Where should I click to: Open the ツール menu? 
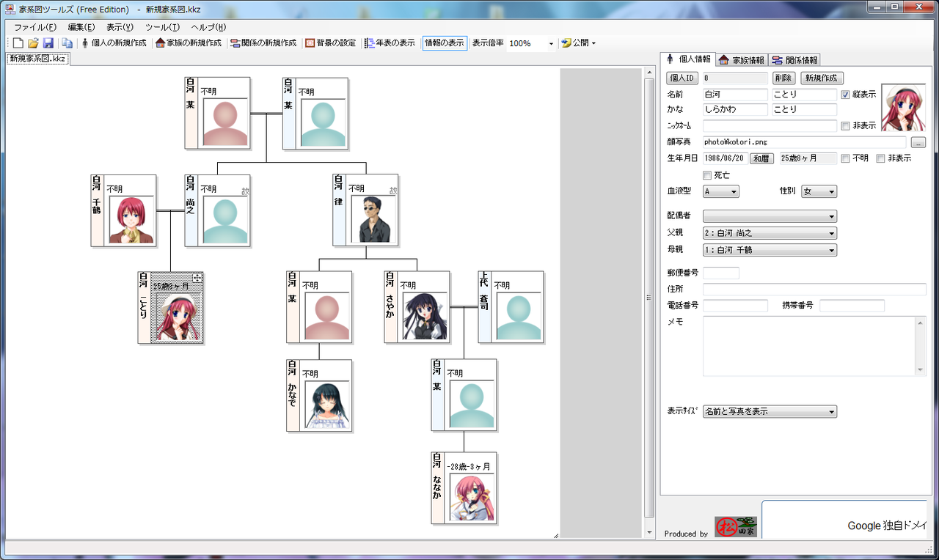point(162,27)
